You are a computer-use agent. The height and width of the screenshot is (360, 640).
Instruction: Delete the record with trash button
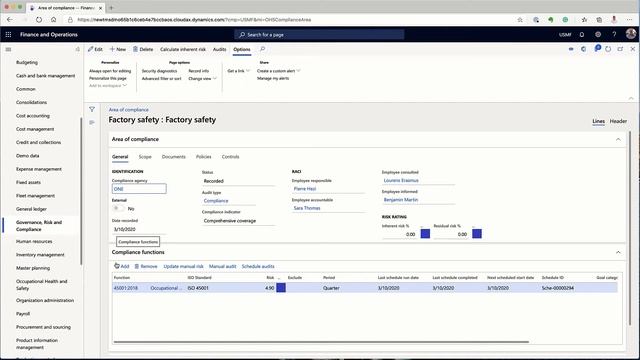(x=143, y=49)
